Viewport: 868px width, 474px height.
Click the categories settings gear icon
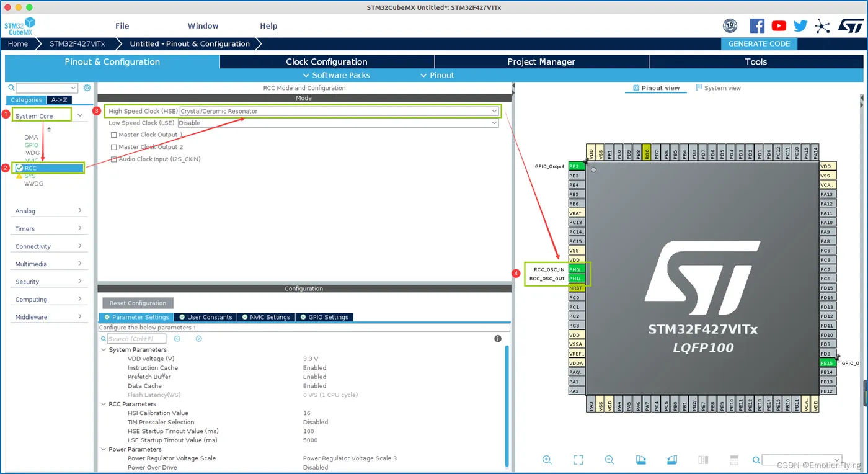pyautogui.click(x=87, y=88)
